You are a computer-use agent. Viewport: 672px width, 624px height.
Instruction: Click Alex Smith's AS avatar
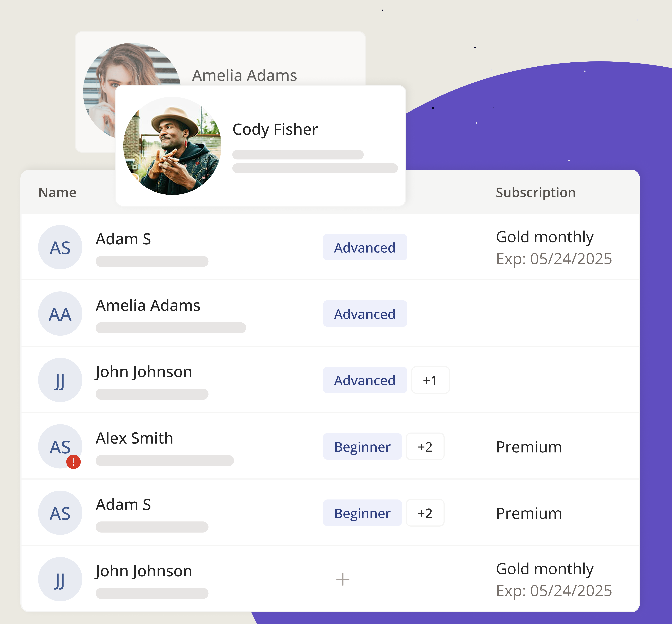(x=60, y=446)
